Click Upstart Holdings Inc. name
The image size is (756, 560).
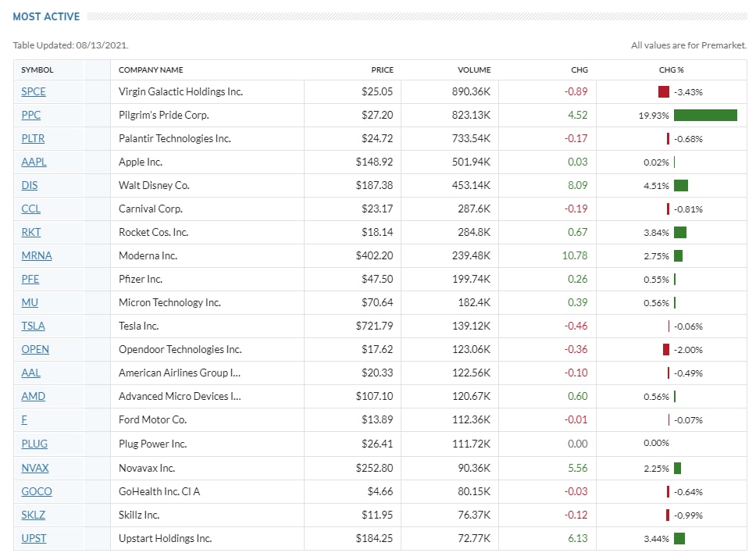166,538
